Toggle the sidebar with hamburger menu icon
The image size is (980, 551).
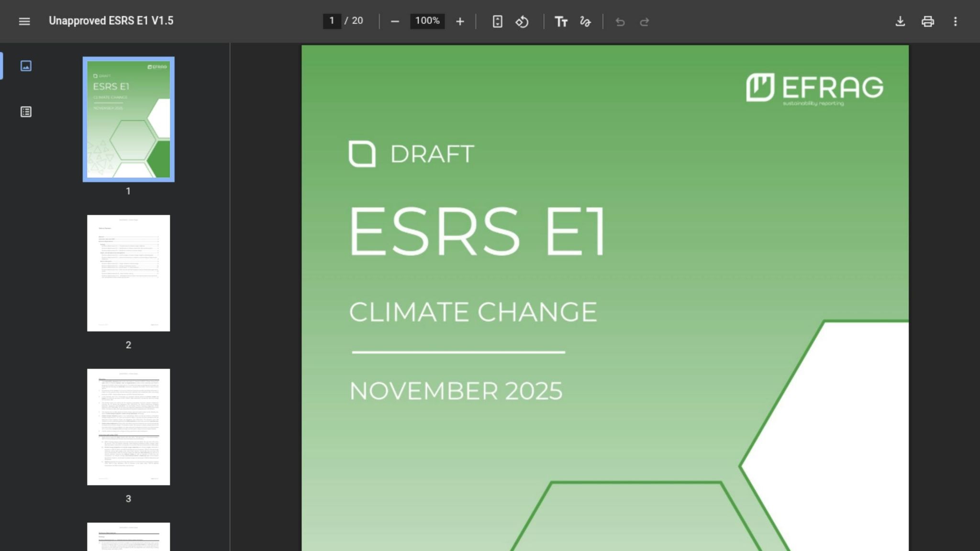(x=24, y=22)
